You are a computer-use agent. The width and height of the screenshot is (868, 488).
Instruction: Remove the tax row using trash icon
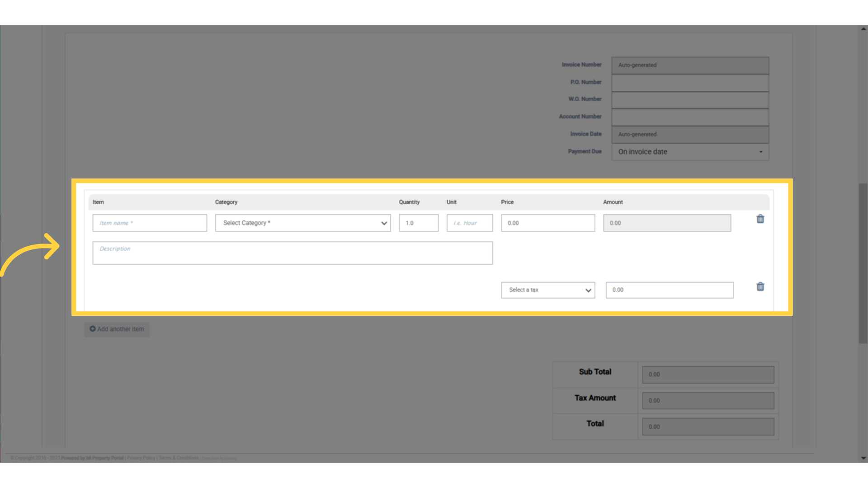(760, 287)
